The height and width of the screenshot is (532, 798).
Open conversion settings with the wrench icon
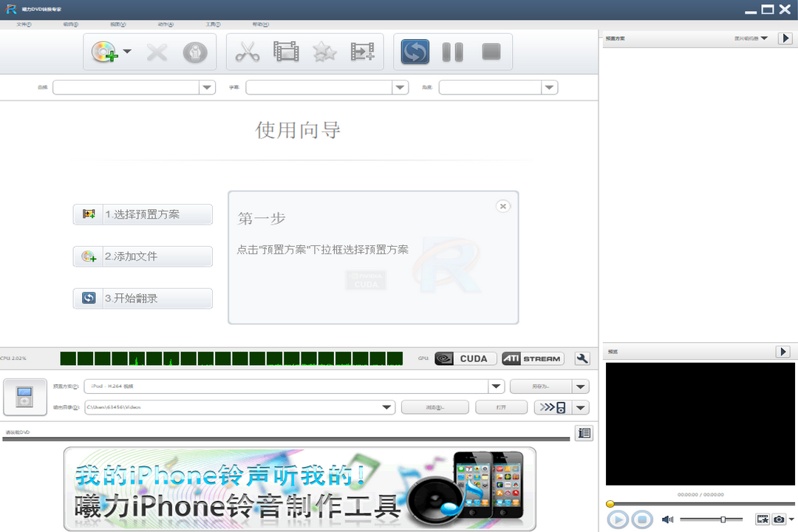(582, 358)
